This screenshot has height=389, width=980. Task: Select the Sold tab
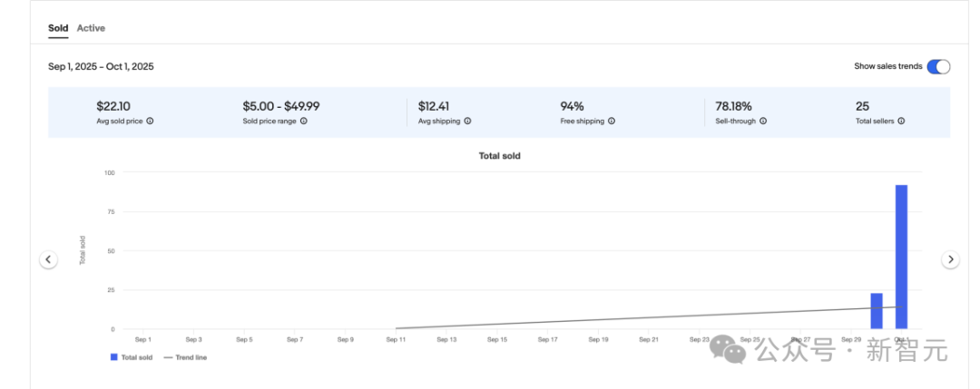[58, 28]
